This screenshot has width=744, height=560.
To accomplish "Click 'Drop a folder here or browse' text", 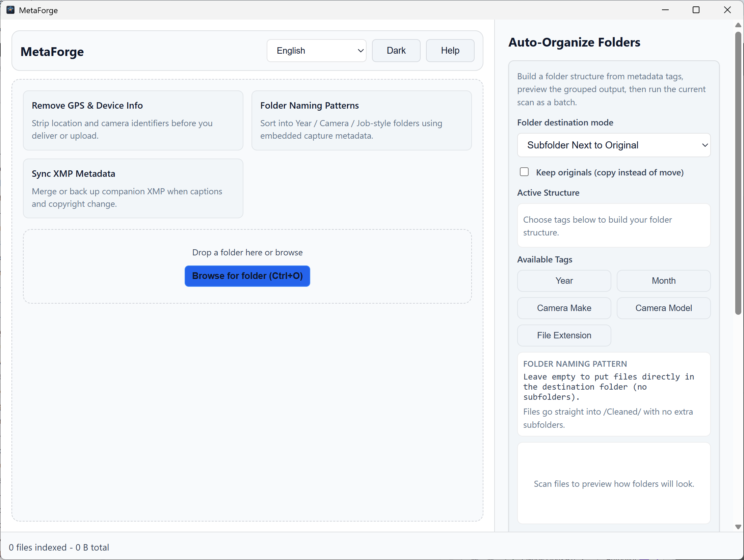I will pyautogui.click(x=247, y=252).
